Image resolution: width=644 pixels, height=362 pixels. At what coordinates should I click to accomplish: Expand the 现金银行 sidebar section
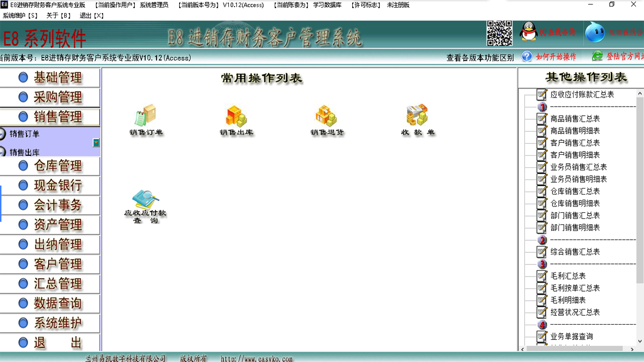point(50,186)
